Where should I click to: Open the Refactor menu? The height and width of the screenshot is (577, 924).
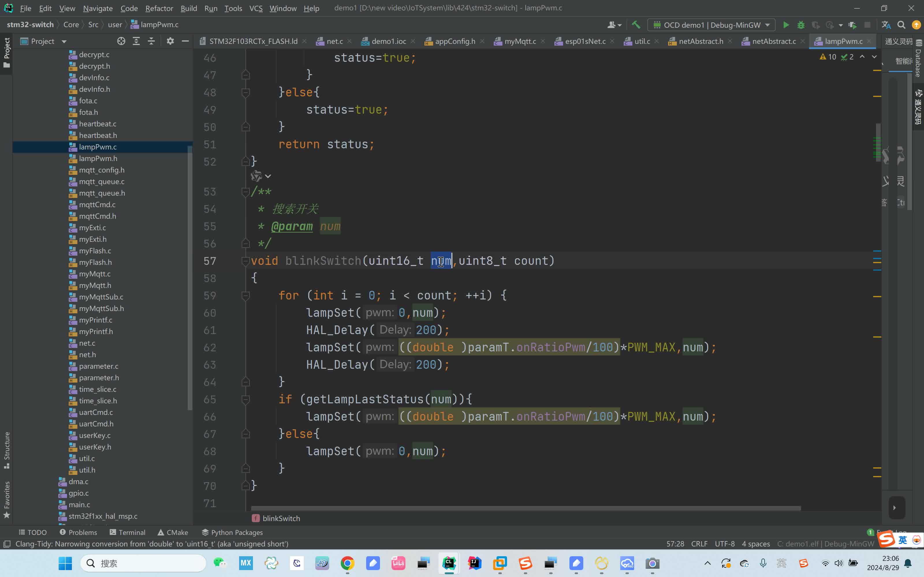[159, 8]
